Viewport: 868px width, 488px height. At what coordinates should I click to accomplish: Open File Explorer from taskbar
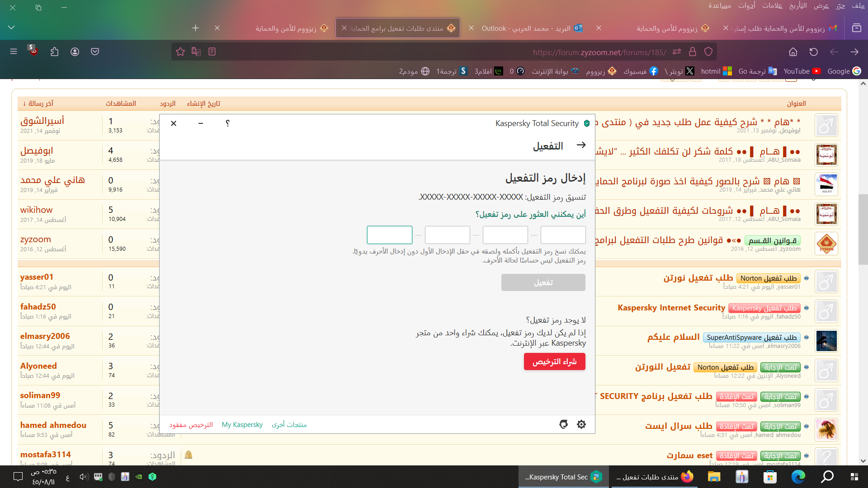coord(714,477)
